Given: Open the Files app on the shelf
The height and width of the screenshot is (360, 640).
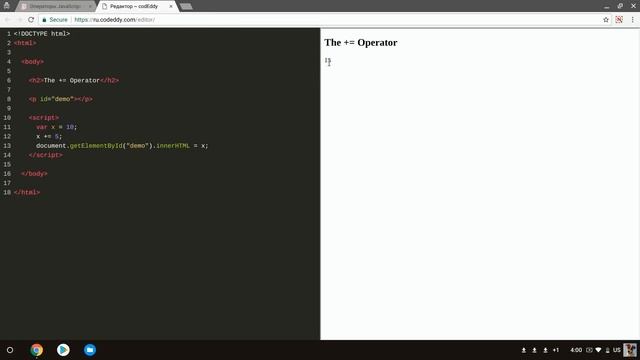Looking at the screenshot, I should click(90, 350).
